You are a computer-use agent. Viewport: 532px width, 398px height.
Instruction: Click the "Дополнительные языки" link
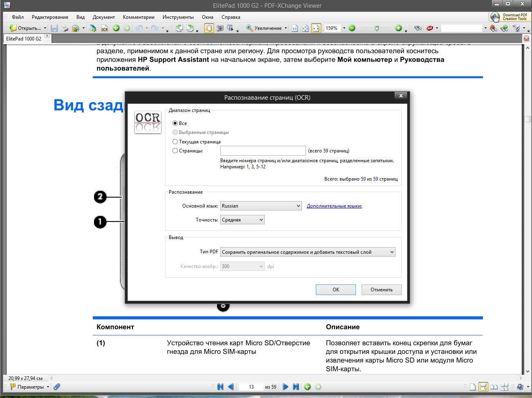point(334,206)
